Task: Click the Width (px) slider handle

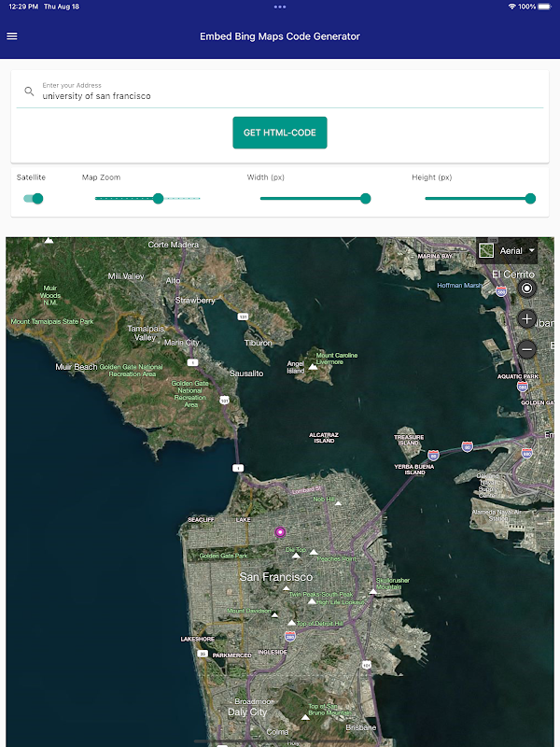Action: (x=365, y=199)
